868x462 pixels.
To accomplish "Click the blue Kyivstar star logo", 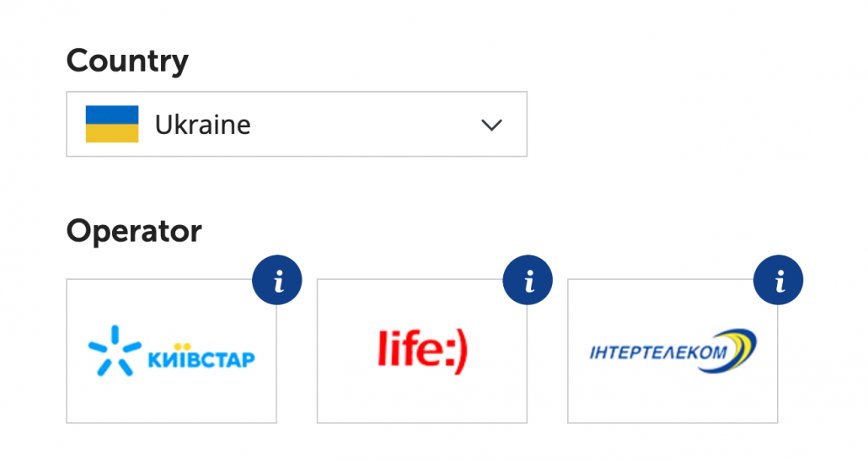I will [x=115, y=350].
